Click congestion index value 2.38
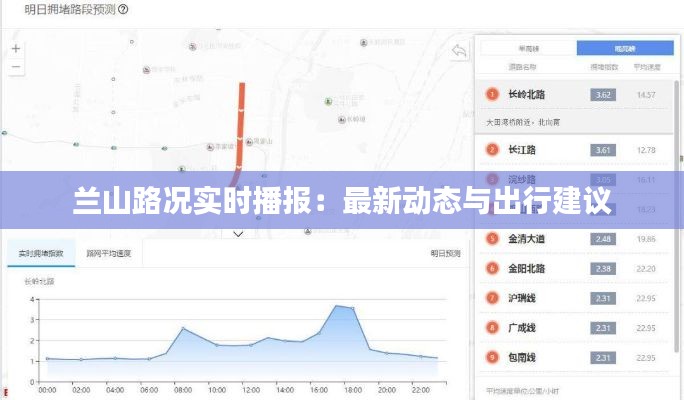 point(603,269)
